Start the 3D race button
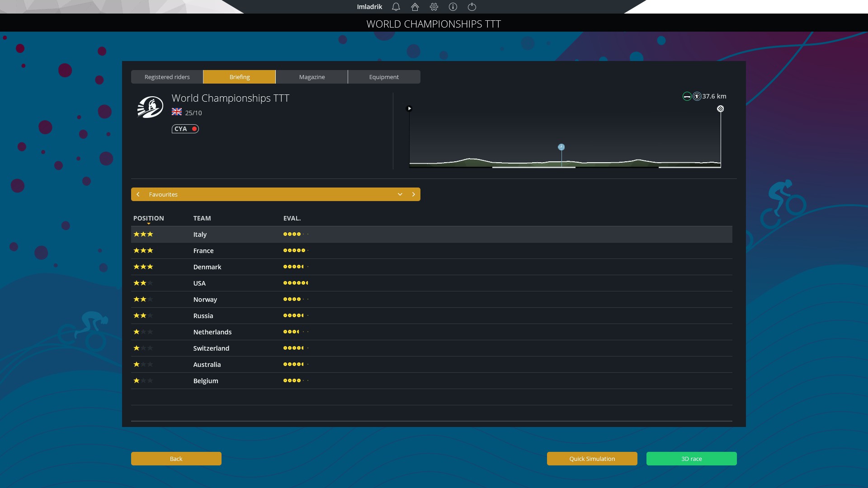This screenshot has width=868, height=488. pyautogui.click(x=691, y=459)
